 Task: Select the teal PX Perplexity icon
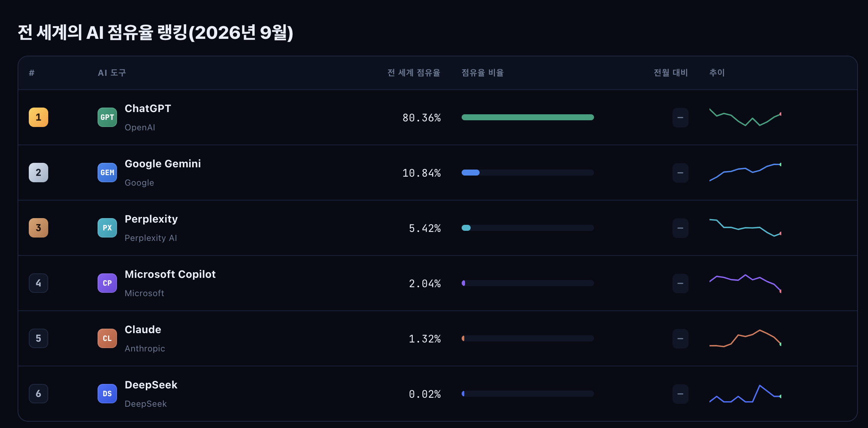coord(107,228)
